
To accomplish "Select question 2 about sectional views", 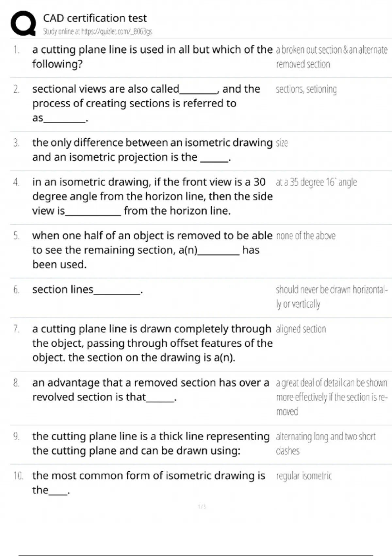I will coord(146,103).
